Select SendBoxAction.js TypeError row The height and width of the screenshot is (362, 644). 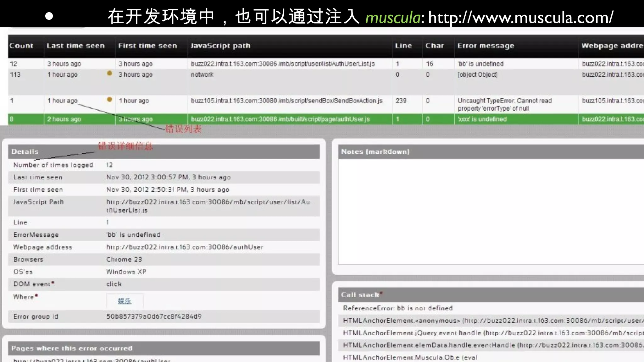pos(286,101)
